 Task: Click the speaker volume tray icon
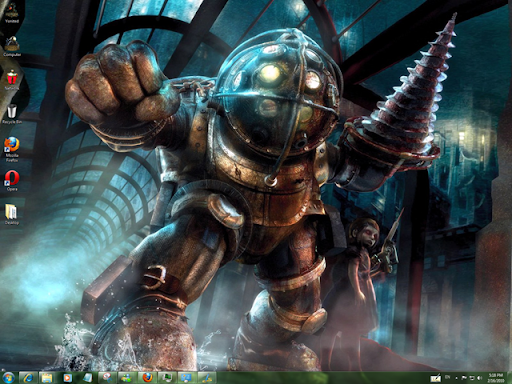[480, 378]
